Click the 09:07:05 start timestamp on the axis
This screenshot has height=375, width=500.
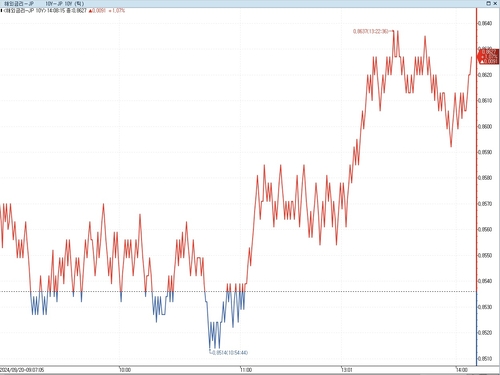[22, 370]
